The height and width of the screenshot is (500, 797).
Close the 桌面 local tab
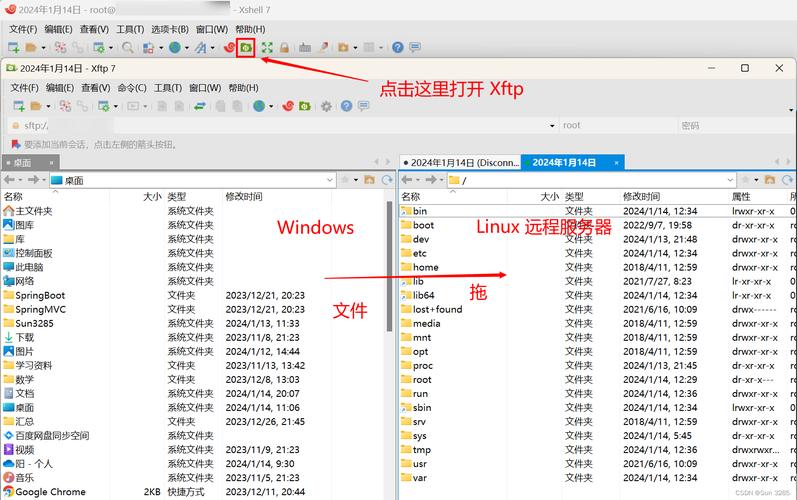(51, 163)
